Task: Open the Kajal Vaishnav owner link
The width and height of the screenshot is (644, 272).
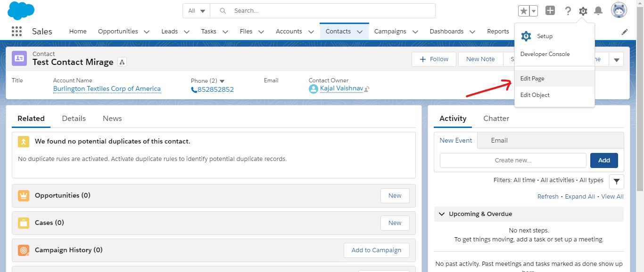Action: coord(341,88)
